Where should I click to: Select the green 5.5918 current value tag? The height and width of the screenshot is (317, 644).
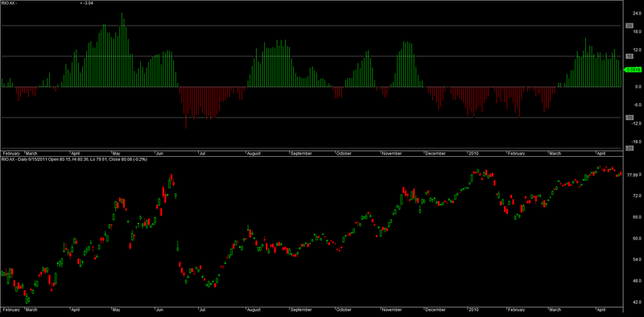[x=633, y=70]
